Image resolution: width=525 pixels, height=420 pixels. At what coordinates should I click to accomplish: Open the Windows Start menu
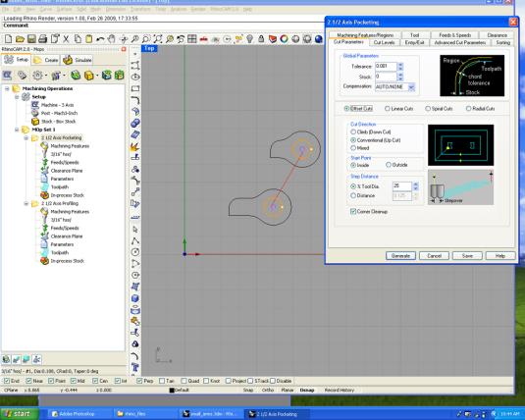(x=18, y=414)
